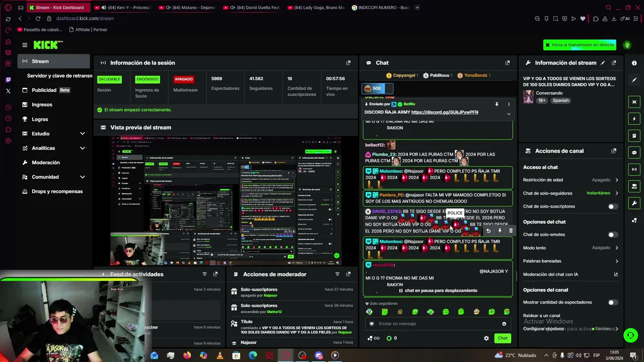Click the info icon in right sidebar
The image size is (644, 362).
[x=634, y=63]
